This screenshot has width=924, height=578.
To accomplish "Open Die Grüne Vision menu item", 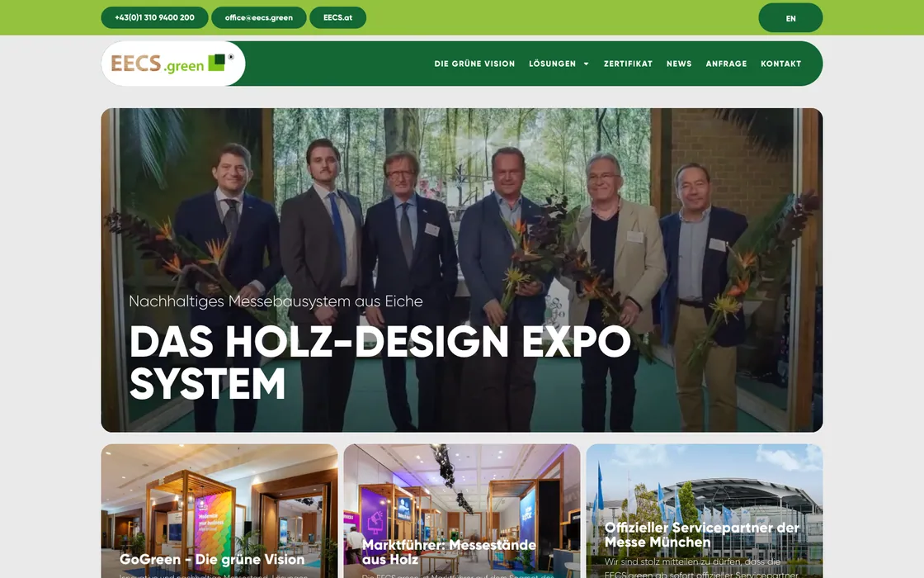I will pyautogui.click(x=474, y=64).
